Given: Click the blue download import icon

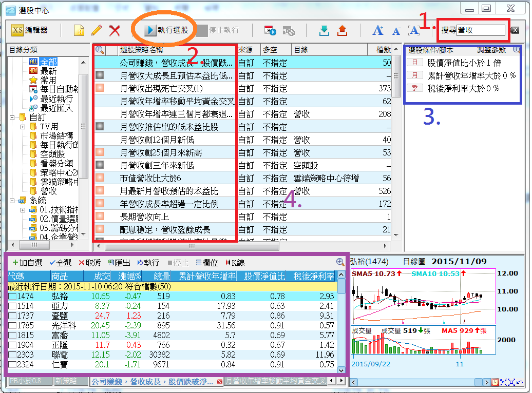Looking at the screenshot, I should tap(324, 30).
